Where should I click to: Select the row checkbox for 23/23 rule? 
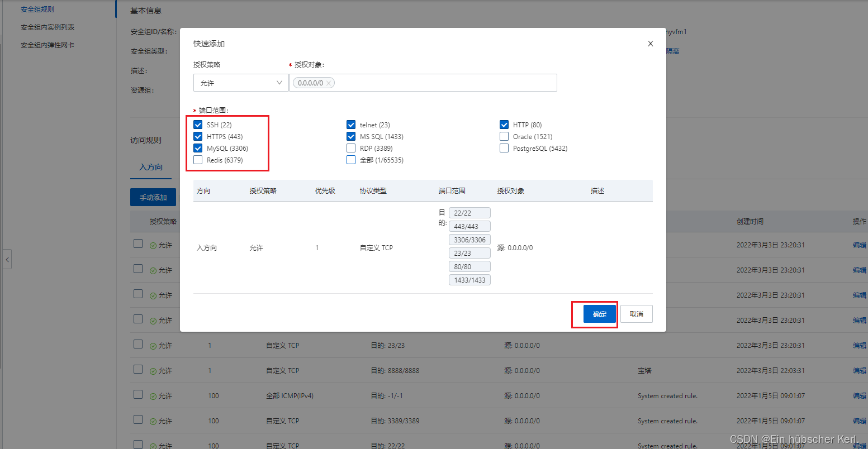(x=138, y=344)
